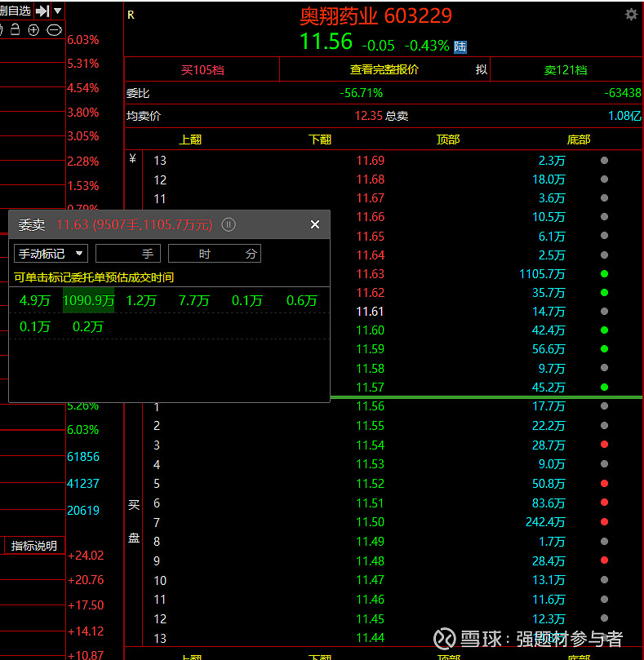644x660 pixels.
Task: Click the 1105.7万 amount at 11.63
Action: 542,274
